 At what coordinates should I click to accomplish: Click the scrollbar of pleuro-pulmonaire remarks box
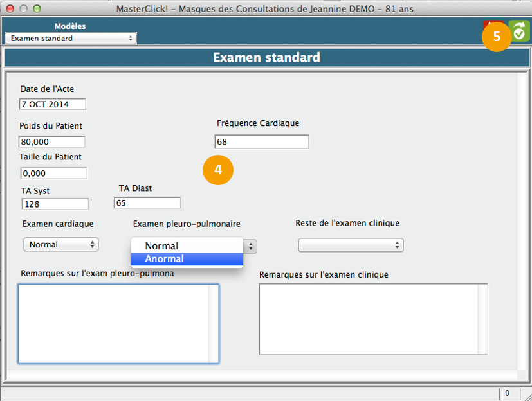(x=214, y=323)
